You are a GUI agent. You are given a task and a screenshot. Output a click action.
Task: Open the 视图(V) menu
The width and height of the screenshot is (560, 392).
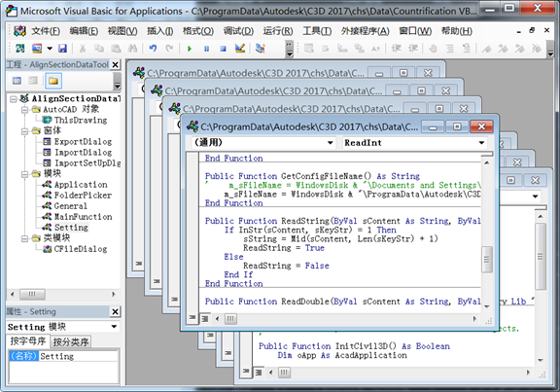pos(122,31)
